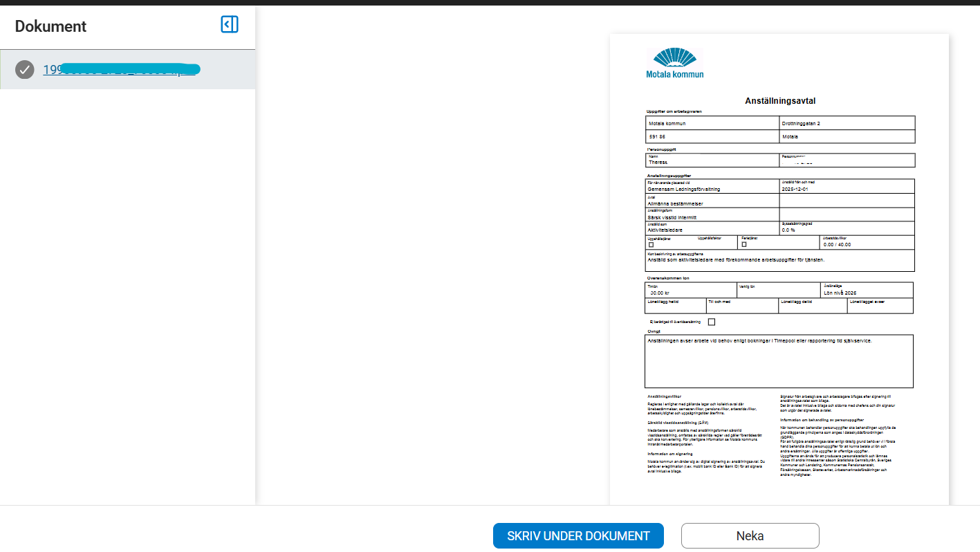
Task: Click the Anställningsavtal document title
Action: (x=779, y=101)
